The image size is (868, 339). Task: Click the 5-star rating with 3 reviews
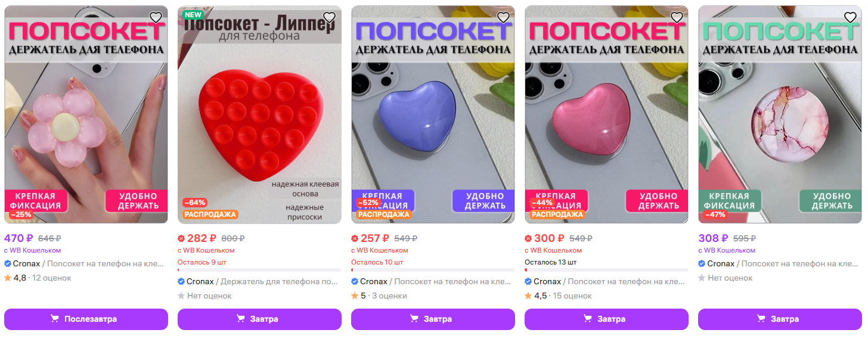click(379, 296)
